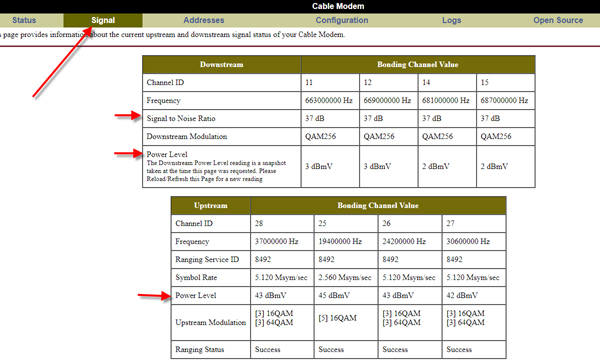Select downstream channel ID 12
The width and height of the screenshot is (600, 362).
click(x=389, y=82)
